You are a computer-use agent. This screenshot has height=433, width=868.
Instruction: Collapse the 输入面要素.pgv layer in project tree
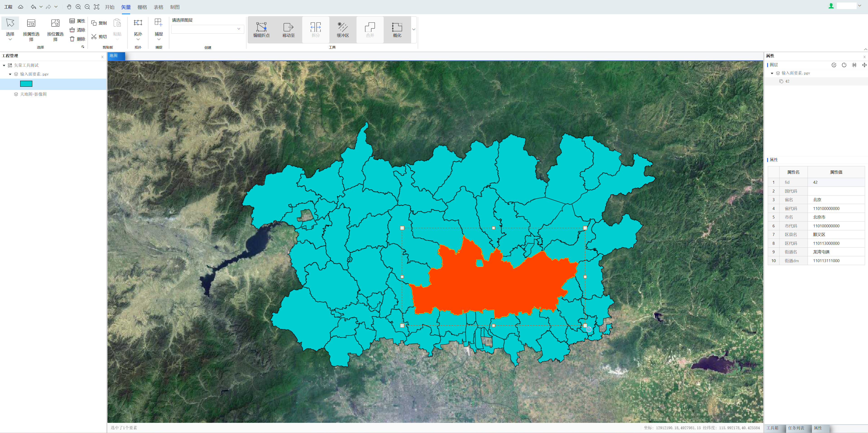[x=10, y=74]
